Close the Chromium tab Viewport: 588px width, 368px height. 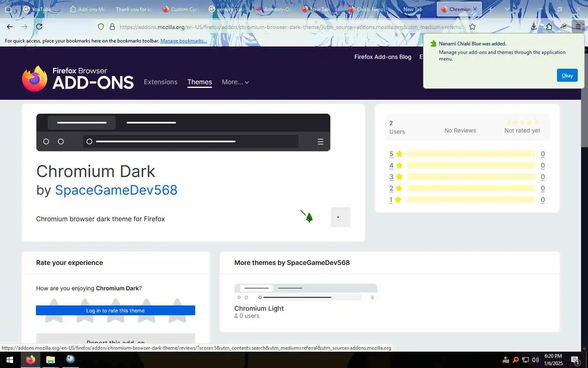click(x=474, y=9)
